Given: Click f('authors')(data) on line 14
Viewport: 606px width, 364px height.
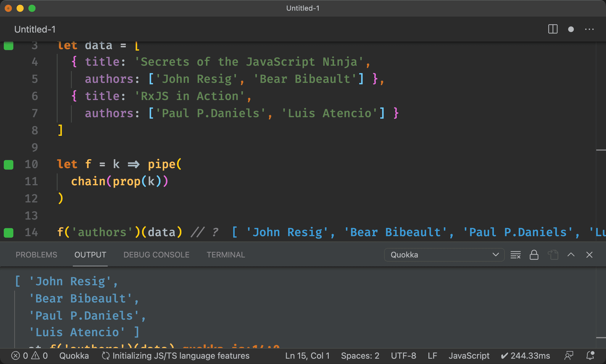Looking at the screenshot, I should coord(120,232).
